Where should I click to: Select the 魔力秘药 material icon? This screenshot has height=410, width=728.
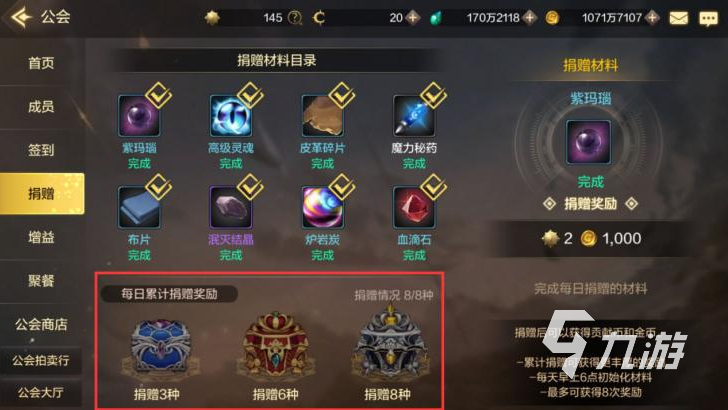pos(413,116)
